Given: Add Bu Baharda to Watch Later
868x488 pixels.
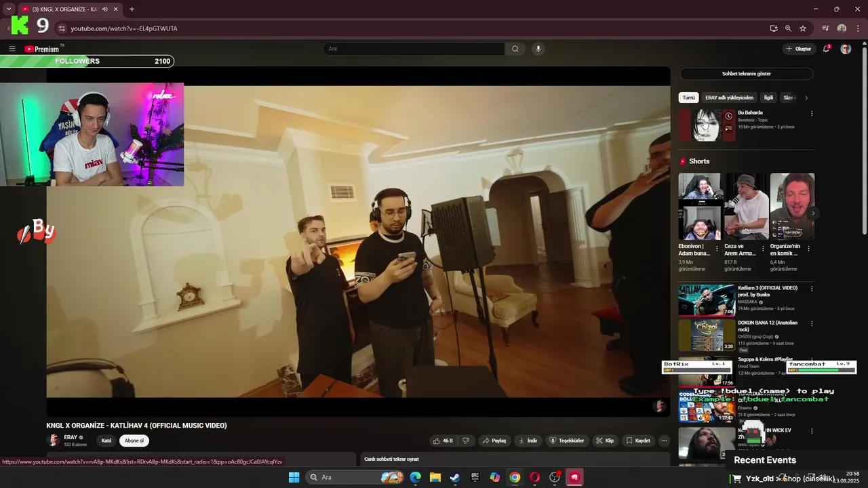Looking at the screenshot, I should click(x=728, y=117).
